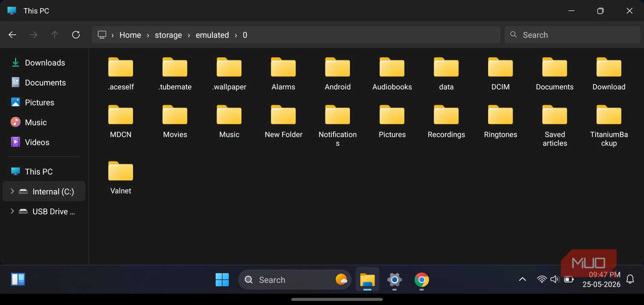Focus the file explorer Search box
This screenshot has height=305, width=644.
571,35
